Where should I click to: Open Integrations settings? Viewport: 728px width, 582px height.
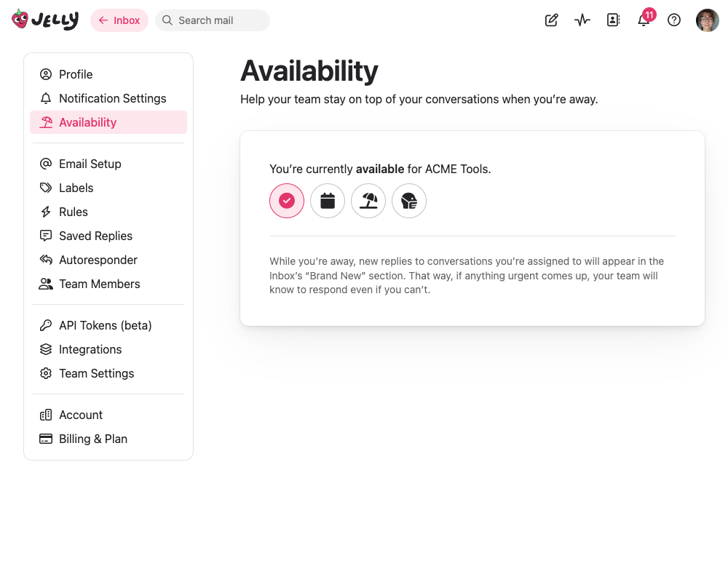coord(90,349)
